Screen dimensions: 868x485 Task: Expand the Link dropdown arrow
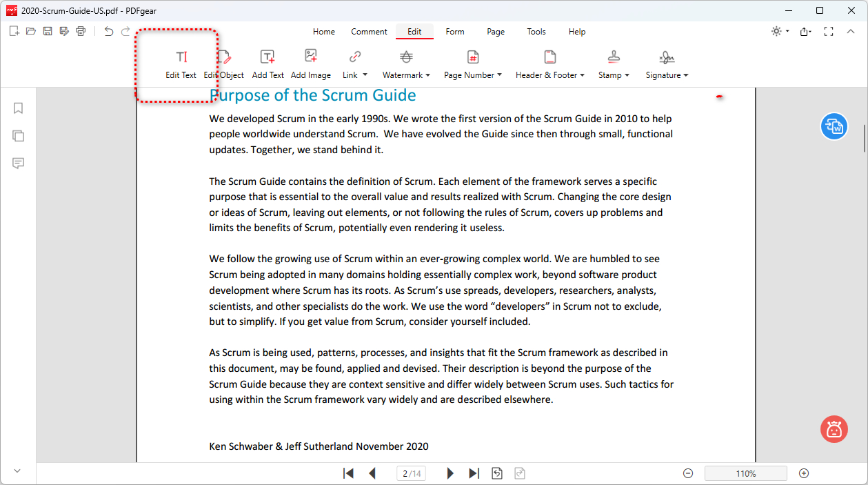(365, 75)
